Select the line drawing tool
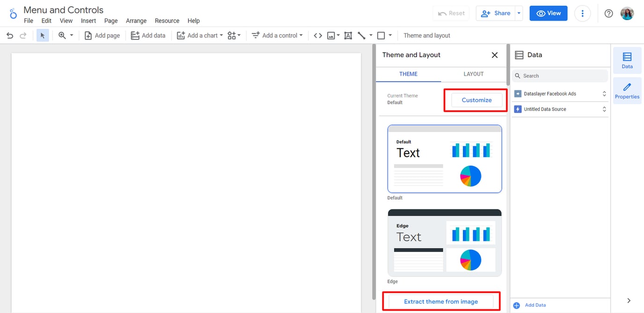 361,35
